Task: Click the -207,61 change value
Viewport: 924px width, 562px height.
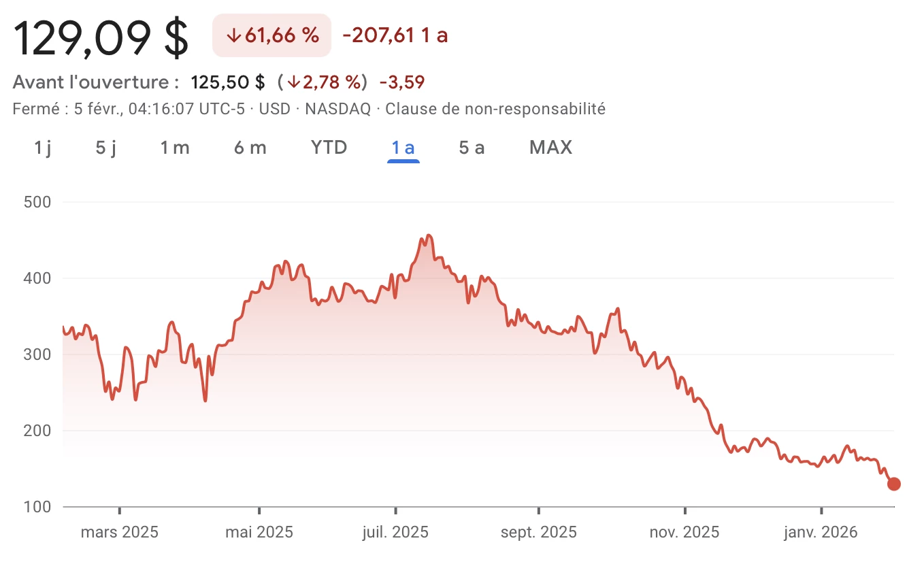Action: click(378, 35)
